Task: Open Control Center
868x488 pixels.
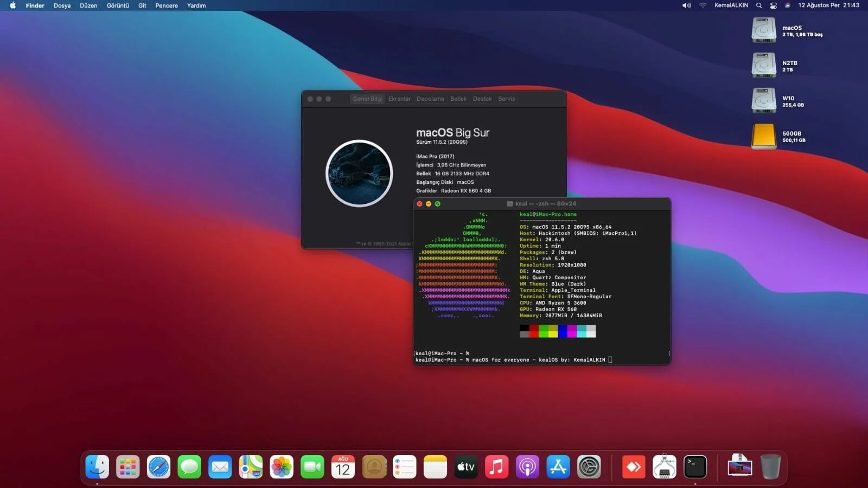Action: (x=773, y=5)
